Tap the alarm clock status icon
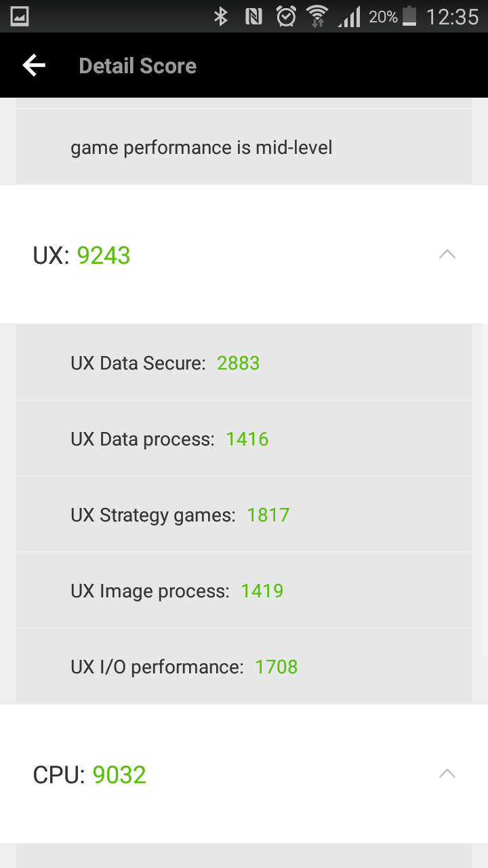Screen dimensions: 488x868 286,16
